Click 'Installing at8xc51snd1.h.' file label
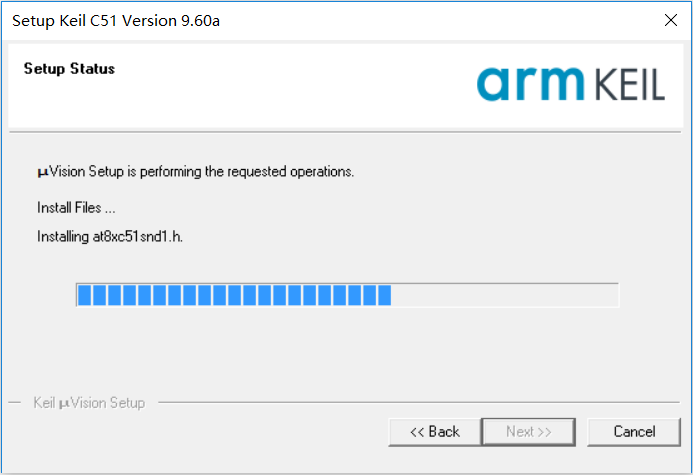 pyautogui.click(x=110, y=237)
